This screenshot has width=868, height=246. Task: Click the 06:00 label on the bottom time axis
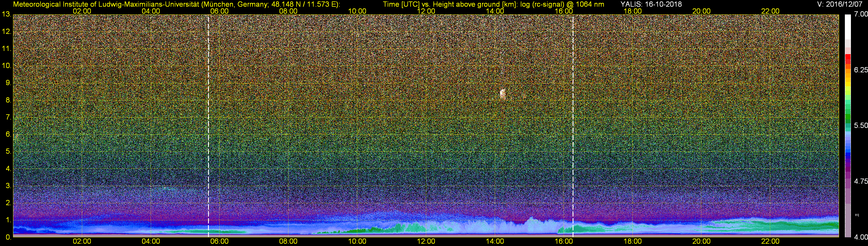(x=219, y=242)
